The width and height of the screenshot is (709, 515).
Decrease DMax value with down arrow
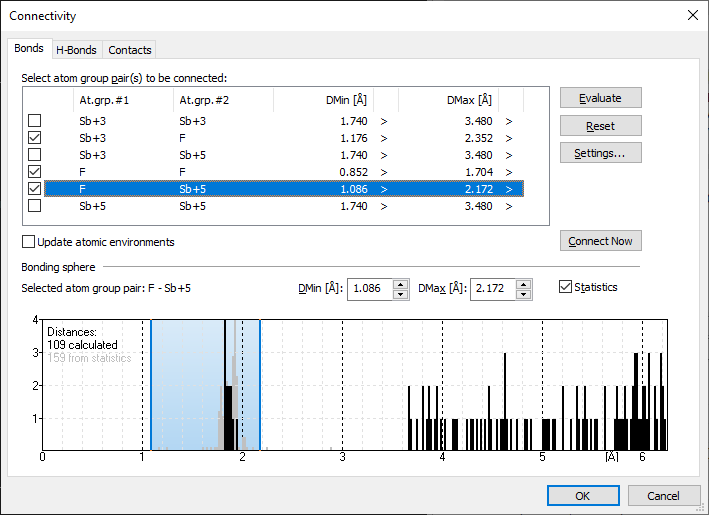coord(524,294)
